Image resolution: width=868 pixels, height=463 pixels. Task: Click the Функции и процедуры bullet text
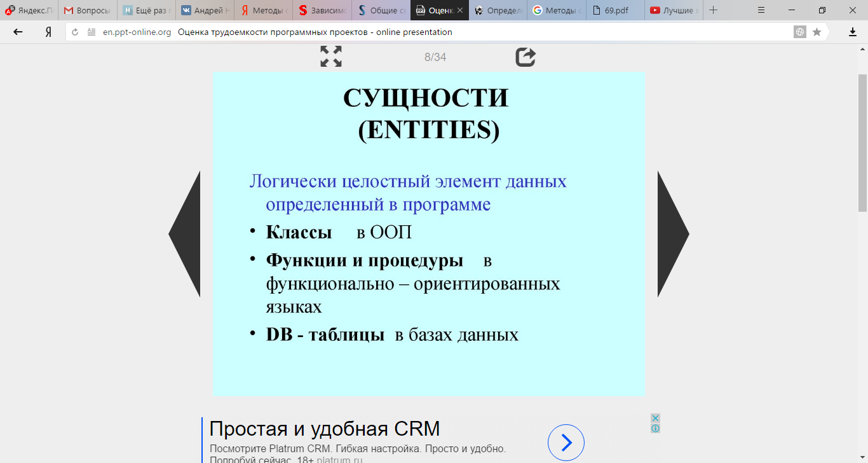pos(364,260)
